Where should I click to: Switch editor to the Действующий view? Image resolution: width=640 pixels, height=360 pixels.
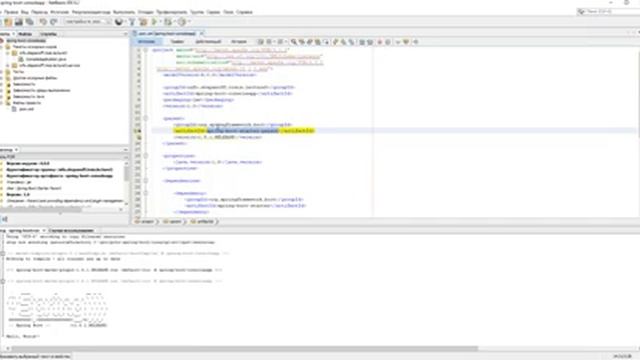tap(208, 42)
